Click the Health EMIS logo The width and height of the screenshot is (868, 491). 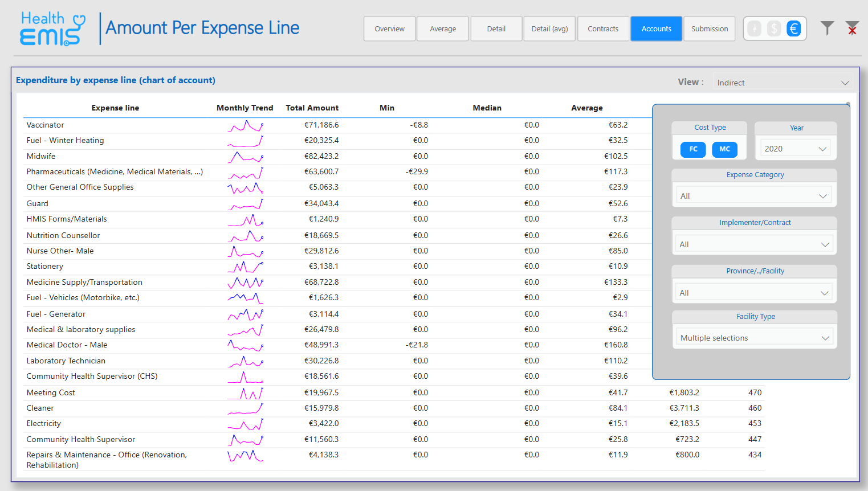[52, 27]
